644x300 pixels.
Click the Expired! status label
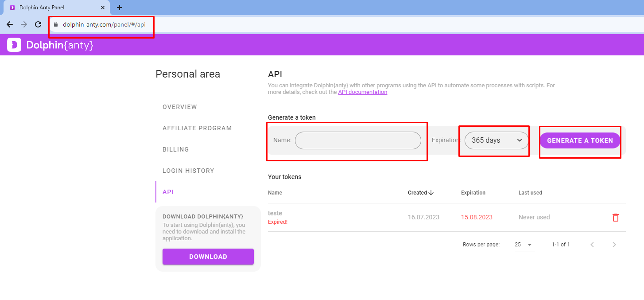[x=278, y=222]
